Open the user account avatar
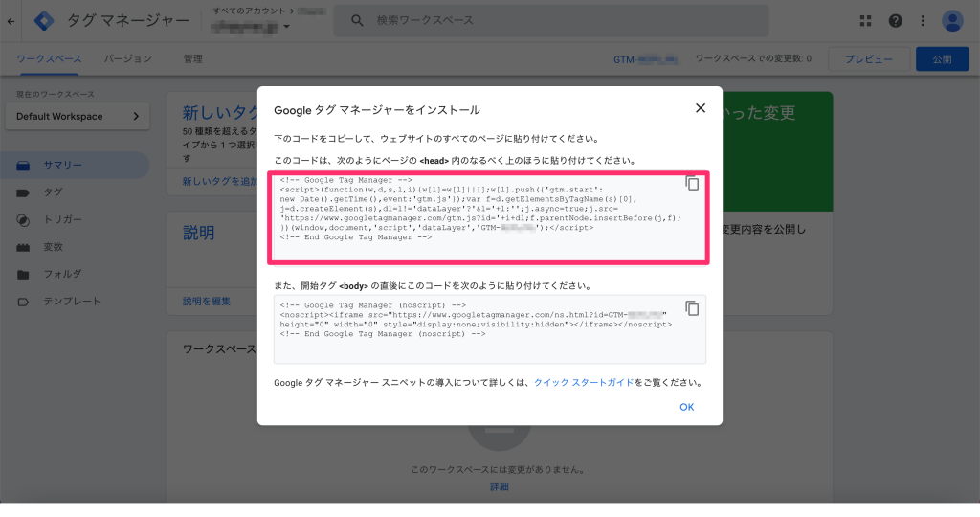Screen dimensions: 980x517 pyautogui.click(x=952, y=21)
